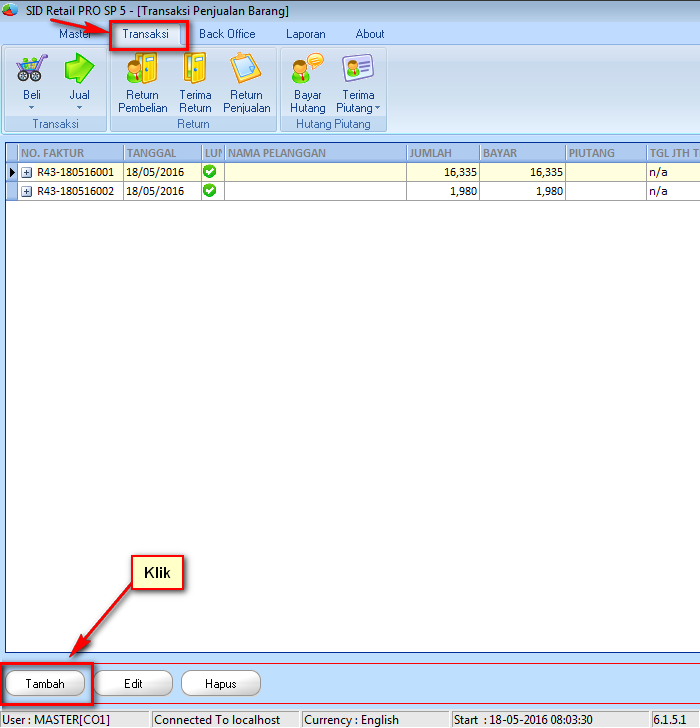Expand the Terima Piutang dropdown arrow
Screen dimensions: 700x728
(x=377, y=108)
